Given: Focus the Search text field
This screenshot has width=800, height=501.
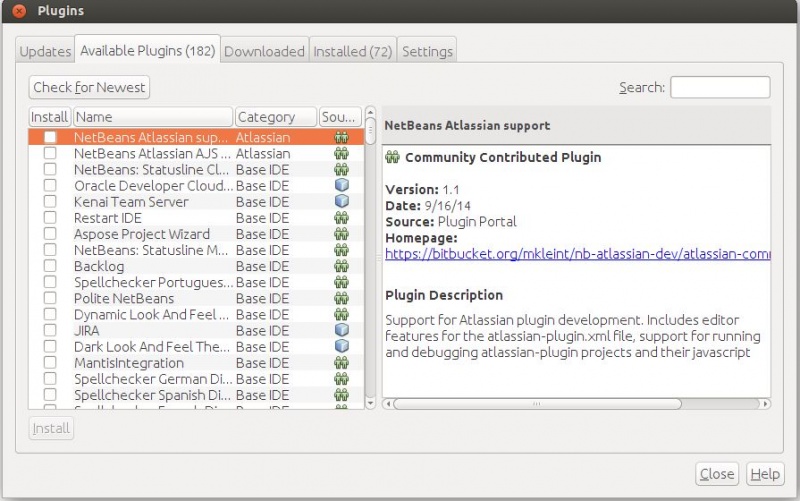Looking at the screenshot, I should coord(719,87).
